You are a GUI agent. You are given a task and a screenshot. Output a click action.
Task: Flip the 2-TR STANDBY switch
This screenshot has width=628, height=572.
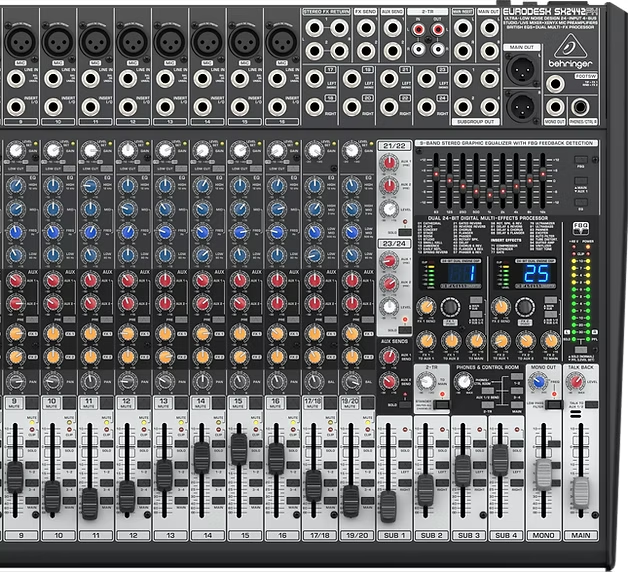click(x=441, y=405)
